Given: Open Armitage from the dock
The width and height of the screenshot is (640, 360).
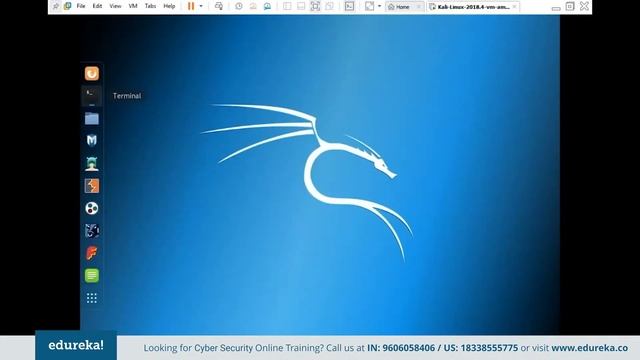Looking at the screenshot, I should point(92,163).
